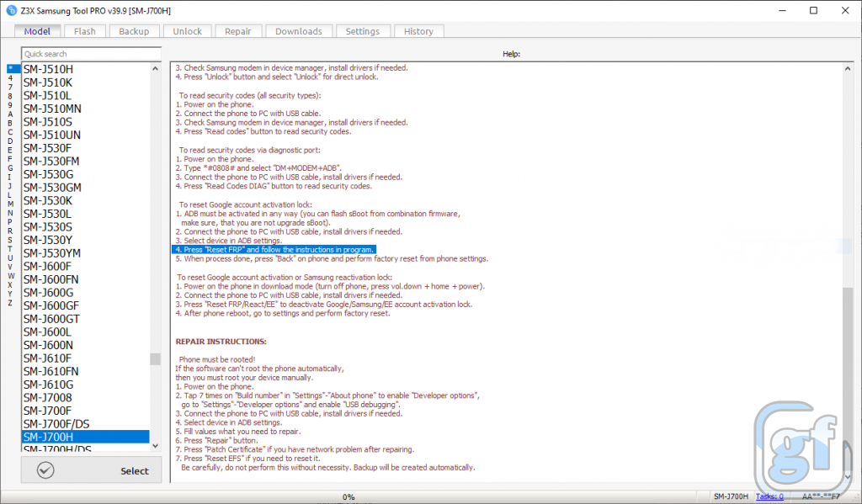The image size is (862, 504).
Task: Select SM-J700F in the model list
Action: click(x=85, y=411)
